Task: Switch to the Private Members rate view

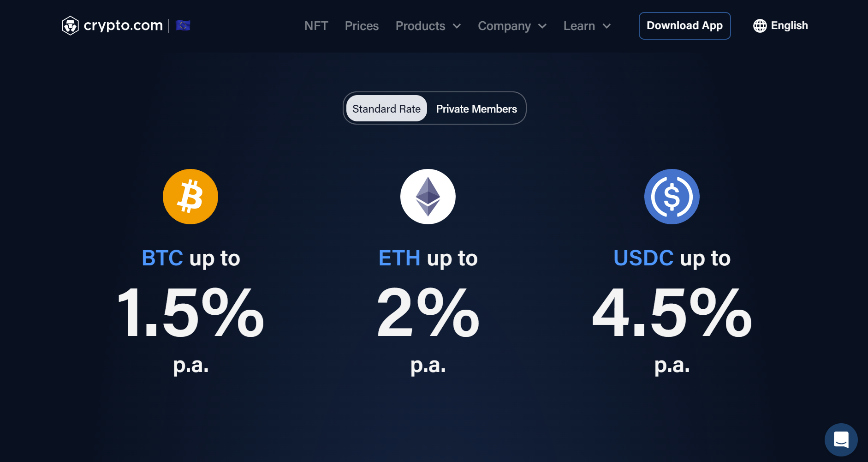Action: click(476, 108)
